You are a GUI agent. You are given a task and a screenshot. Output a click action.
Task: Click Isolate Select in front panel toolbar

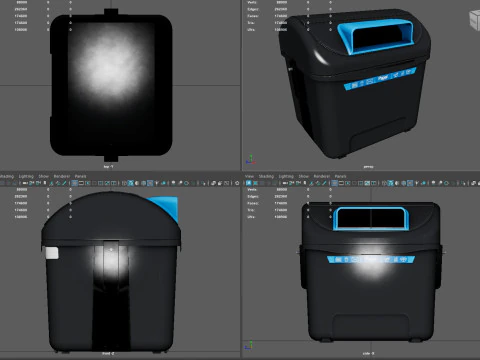pos(203,183)
